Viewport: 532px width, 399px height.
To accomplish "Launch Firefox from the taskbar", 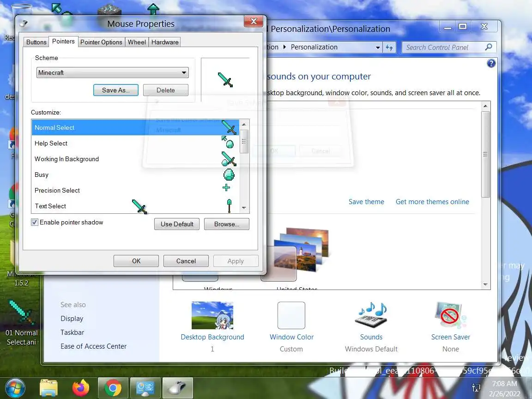I will point(81,388).
